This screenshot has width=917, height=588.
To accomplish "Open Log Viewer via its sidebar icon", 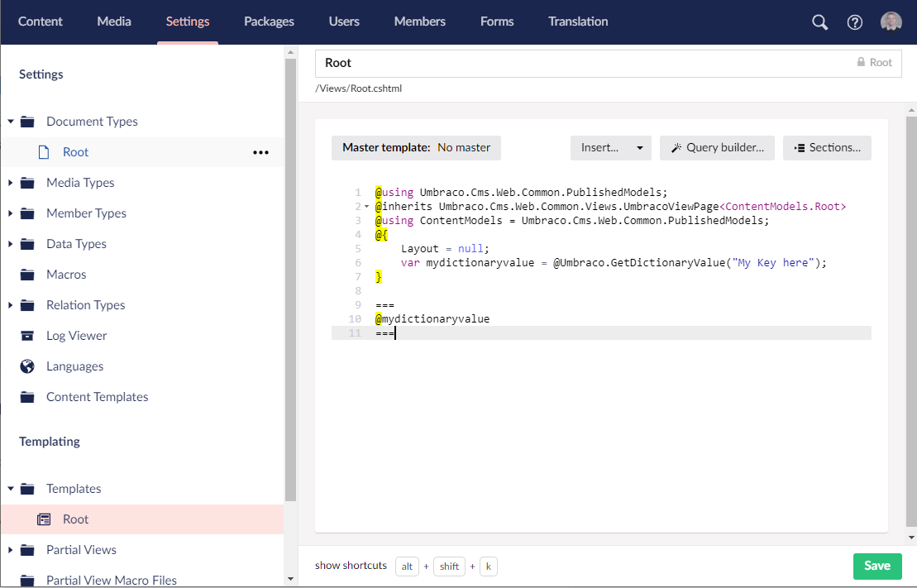I will tap(26, 335).
